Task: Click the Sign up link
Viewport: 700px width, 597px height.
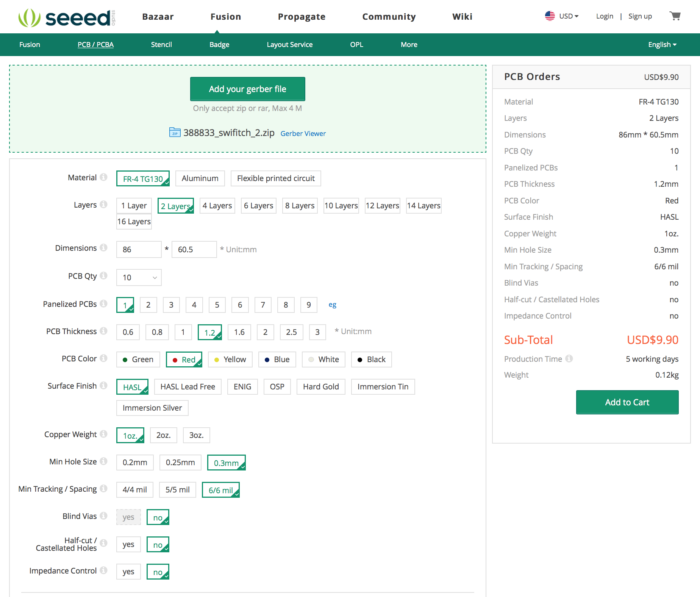Action: (x=640, y=16)
